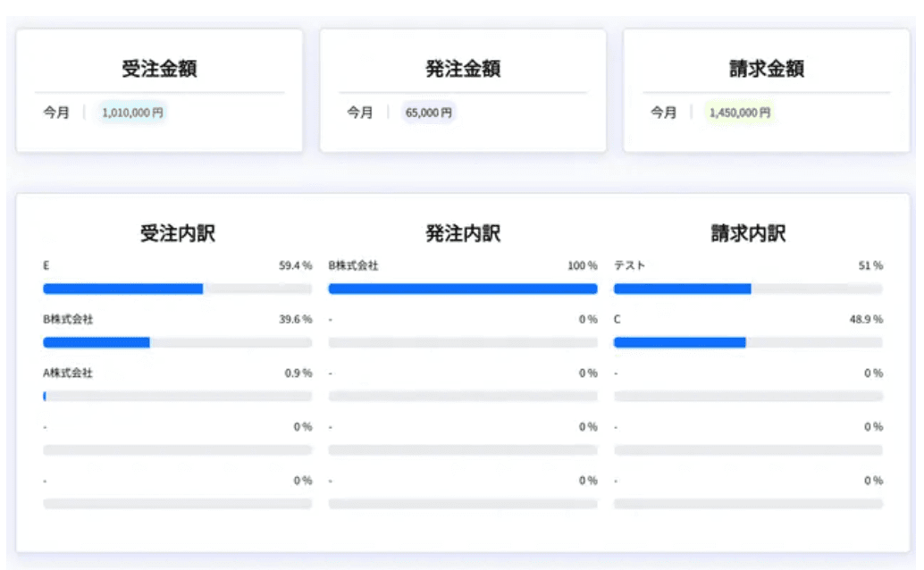Click the 発注金額 card heading
The height and width of the screenshot is (570, 924).
pyautogui.click(x=463, y=69)
